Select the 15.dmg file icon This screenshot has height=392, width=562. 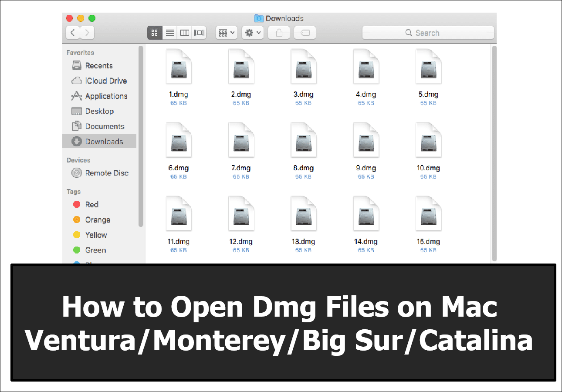pyautogui.click(x=428, y=214)
